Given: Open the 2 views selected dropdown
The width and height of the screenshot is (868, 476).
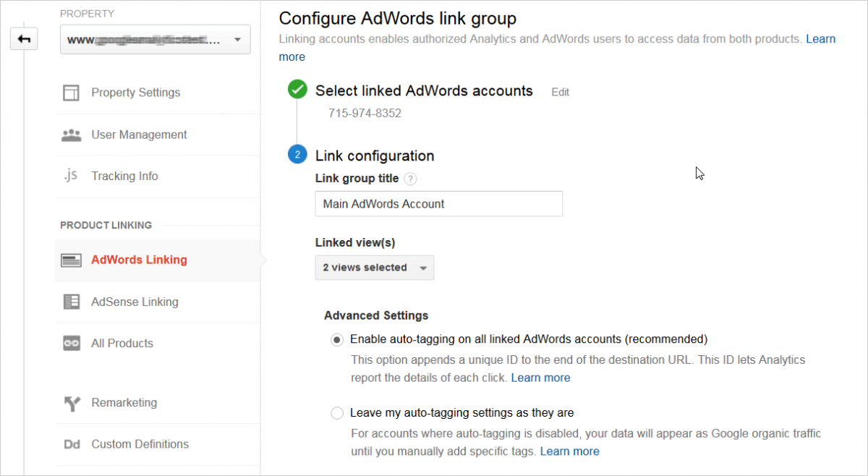Looking at the screenshot, I should pyautogui.click(x=375, y=268).
